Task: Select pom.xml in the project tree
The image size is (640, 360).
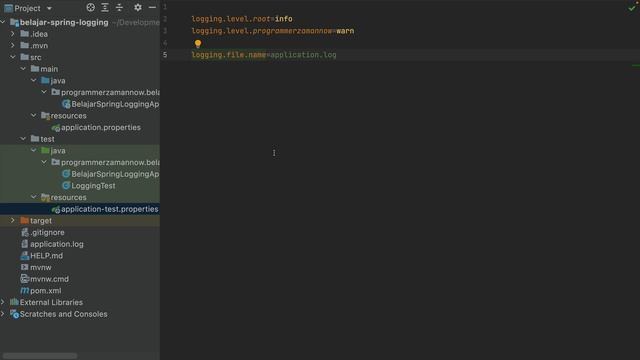Action: coord(46,291)
